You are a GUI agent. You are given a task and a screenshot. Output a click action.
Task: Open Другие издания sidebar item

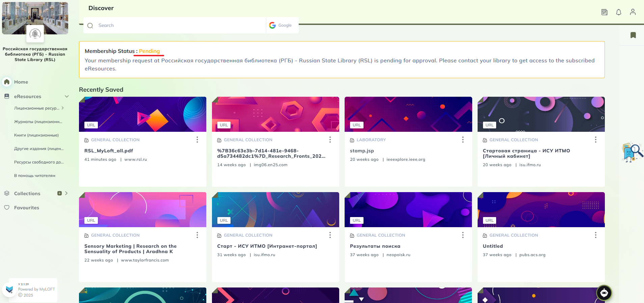[x=39, y=149]
